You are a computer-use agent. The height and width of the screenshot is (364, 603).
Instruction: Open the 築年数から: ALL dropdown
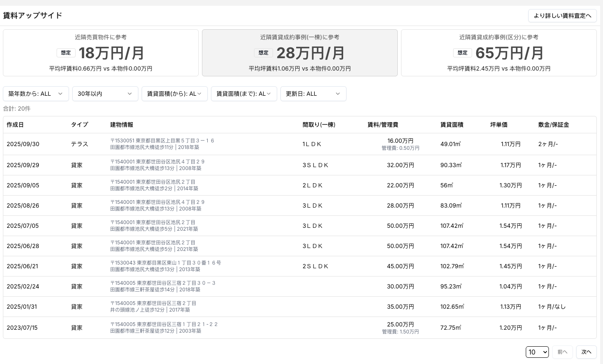point(36,94)
